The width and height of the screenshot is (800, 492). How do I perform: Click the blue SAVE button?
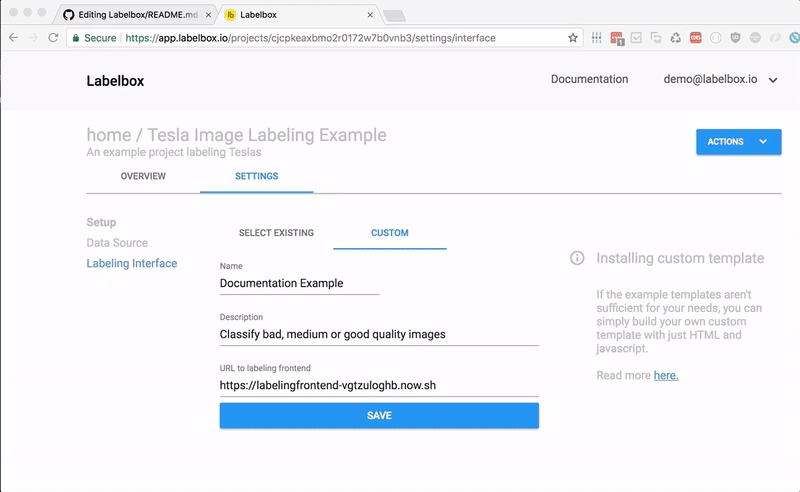379,415
